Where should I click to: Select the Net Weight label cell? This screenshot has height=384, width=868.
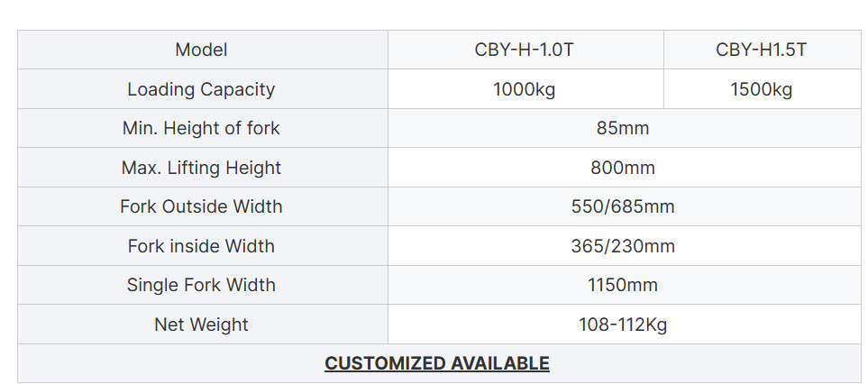click(203, 325)
